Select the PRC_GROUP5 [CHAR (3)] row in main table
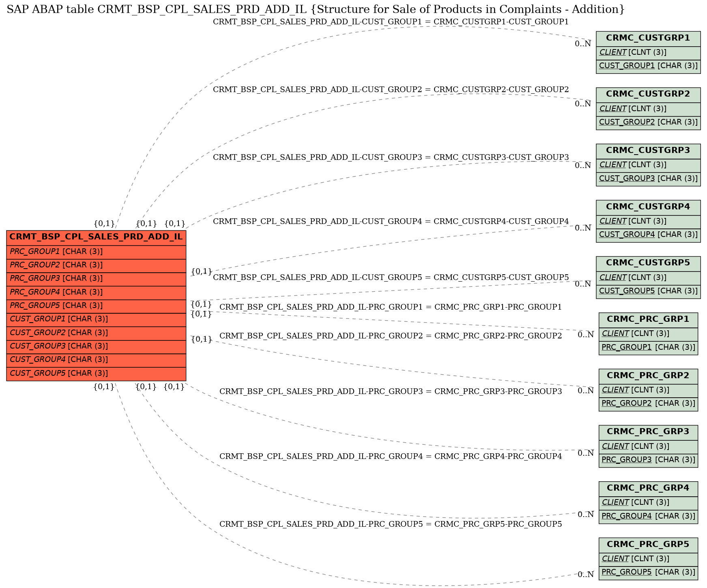The height and width of the screenshot is (588, 707). [96, 306]
